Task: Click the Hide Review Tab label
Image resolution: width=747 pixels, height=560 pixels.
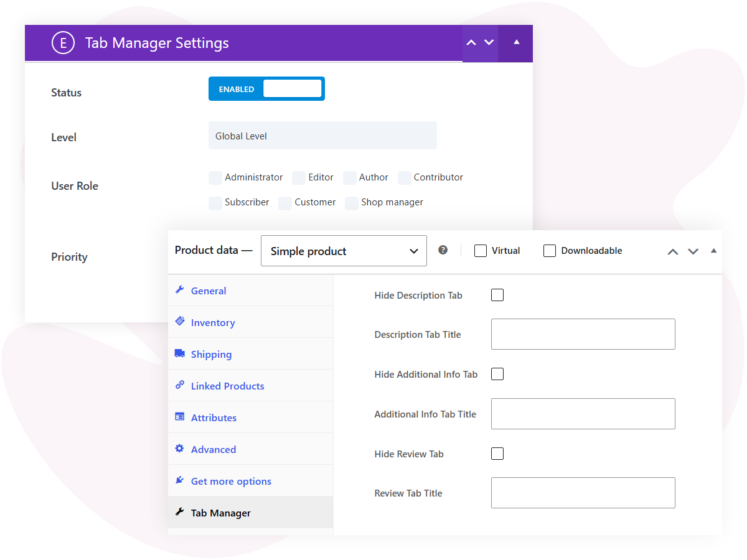Action: [409, 454]
